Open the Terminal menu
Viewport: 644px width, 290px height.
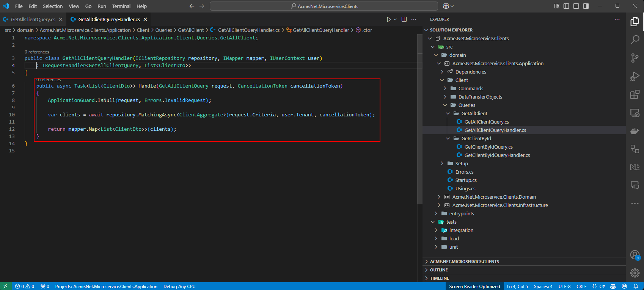tap(121, 6)
